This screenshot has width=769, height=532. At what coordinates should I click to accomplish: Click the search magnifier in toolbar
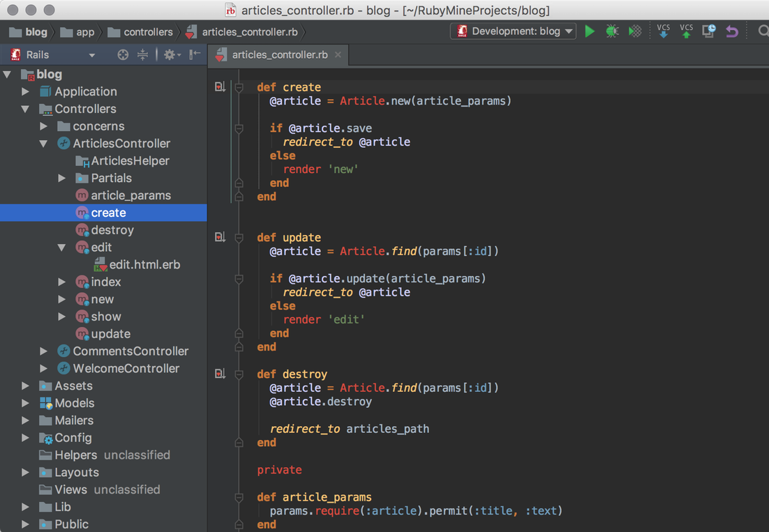[x=763, y=31]
